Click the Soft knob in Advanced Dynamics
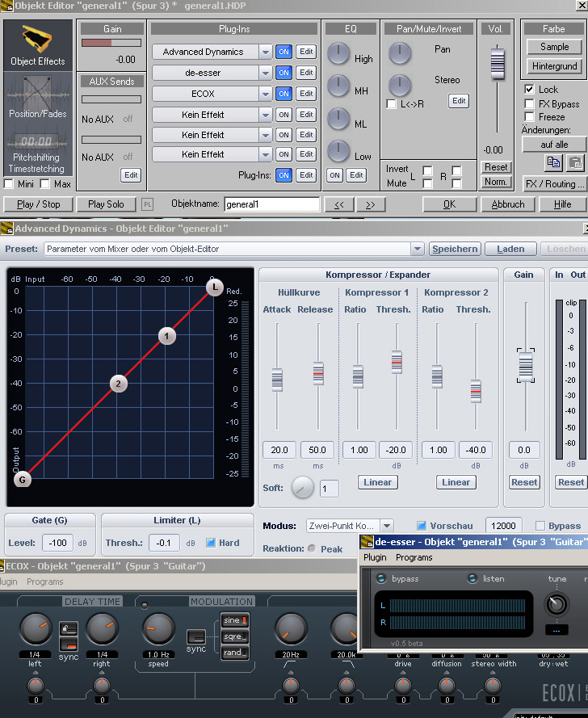 (x=302, y=487)
